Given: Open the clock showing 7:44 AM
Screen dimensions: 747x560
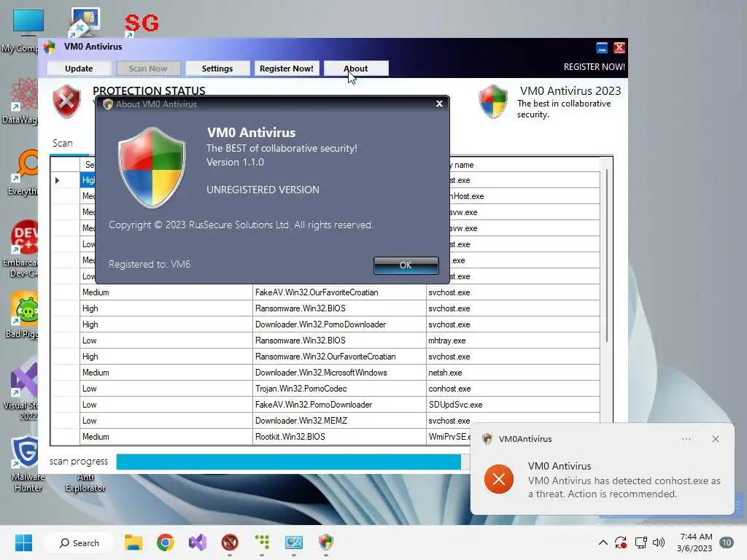Looking at the screenshot, I should click(x=695, y=542).
